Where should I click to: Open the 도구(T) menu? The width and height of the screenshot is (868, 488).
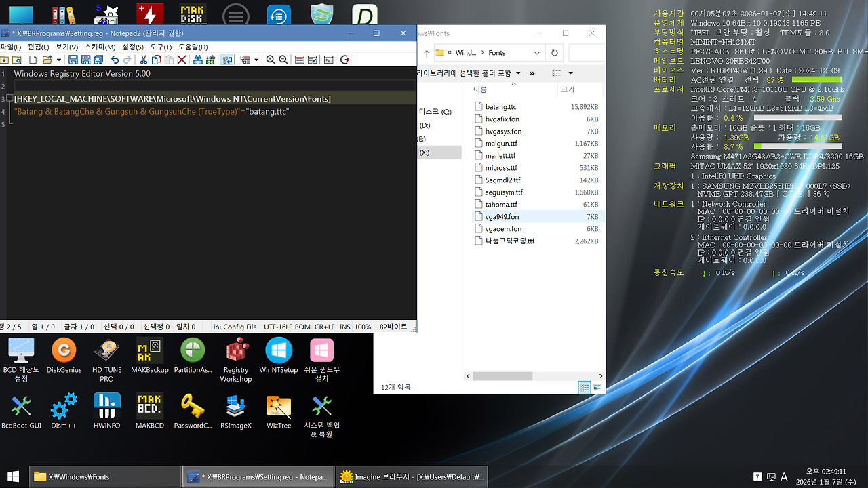point(161,47)
